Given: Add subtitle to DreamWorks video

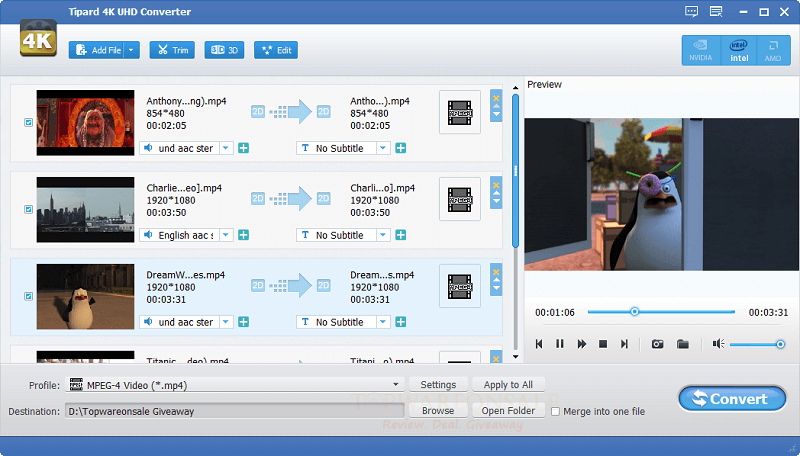Looking at the screenshot, I should pyautogui.click(x=401, y=322).
